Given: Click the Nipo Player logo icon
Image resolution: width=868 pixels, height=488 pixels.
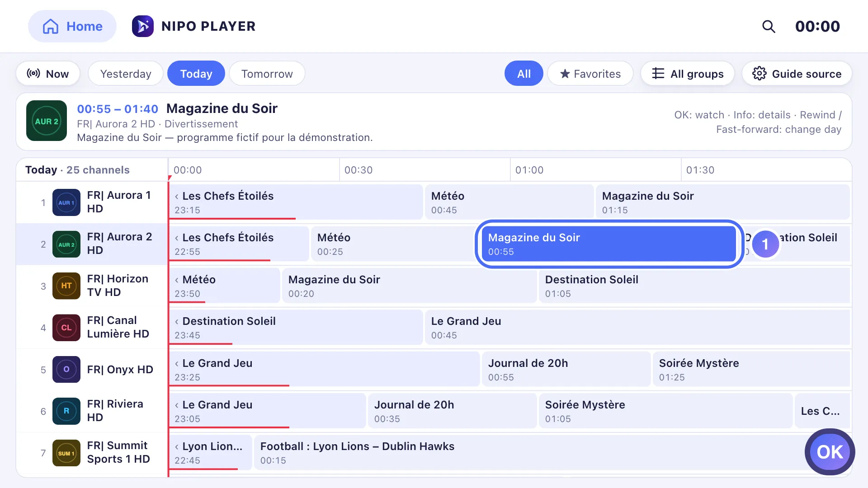Looking at the screenshot, I should click(x=143, y=26).
